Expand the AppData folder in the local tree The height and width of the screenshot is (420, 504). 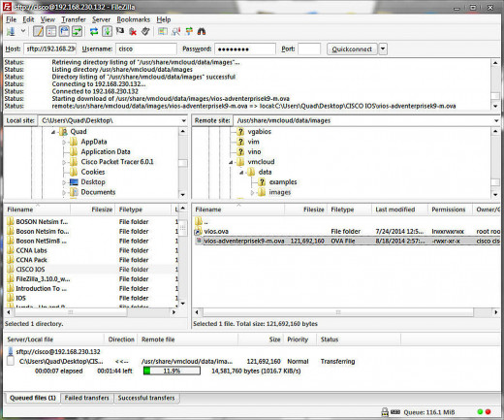pos(64,142)
